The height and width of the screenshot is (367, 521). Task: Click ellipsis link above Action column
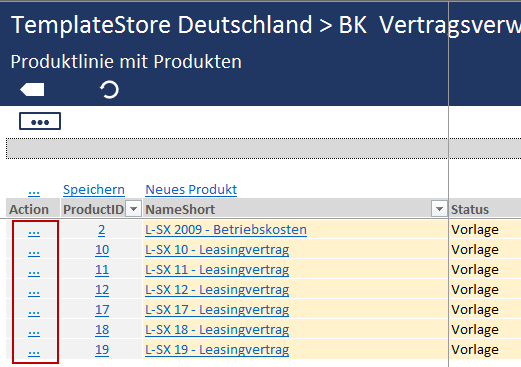[x=34, y=191]
